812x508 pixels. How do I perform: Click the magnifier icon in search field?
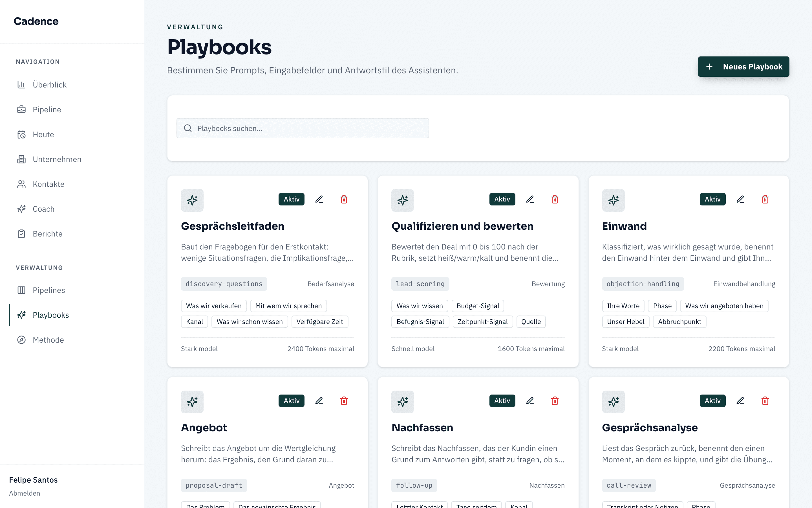(188, 128)
